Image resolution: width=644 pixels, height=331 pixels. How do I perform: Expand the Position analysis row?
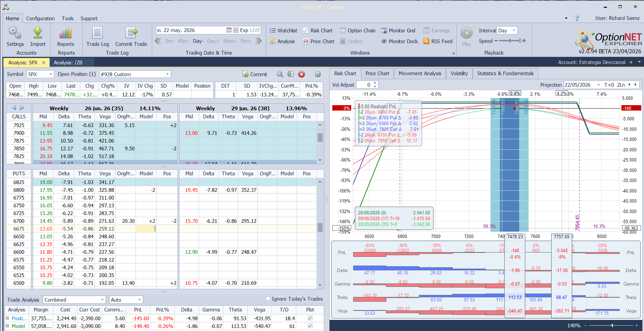click(7, 318)
